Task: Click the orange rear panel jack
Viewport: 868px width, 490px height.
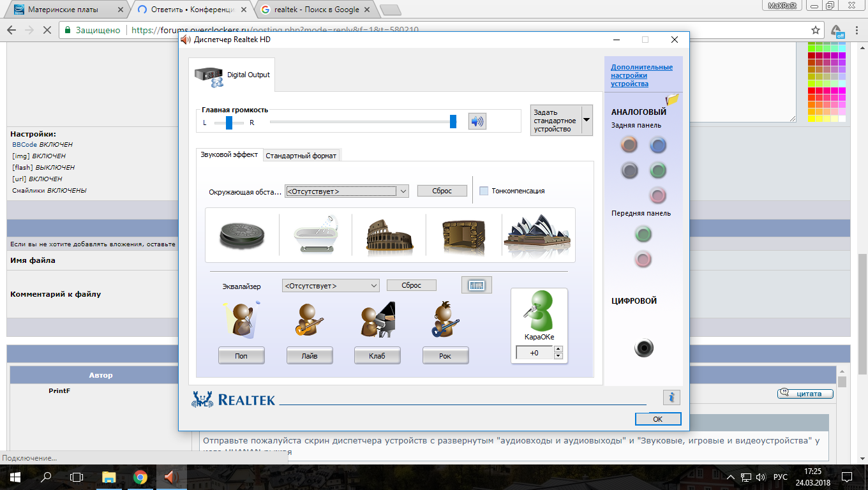Action: click(x=629, y=145)
